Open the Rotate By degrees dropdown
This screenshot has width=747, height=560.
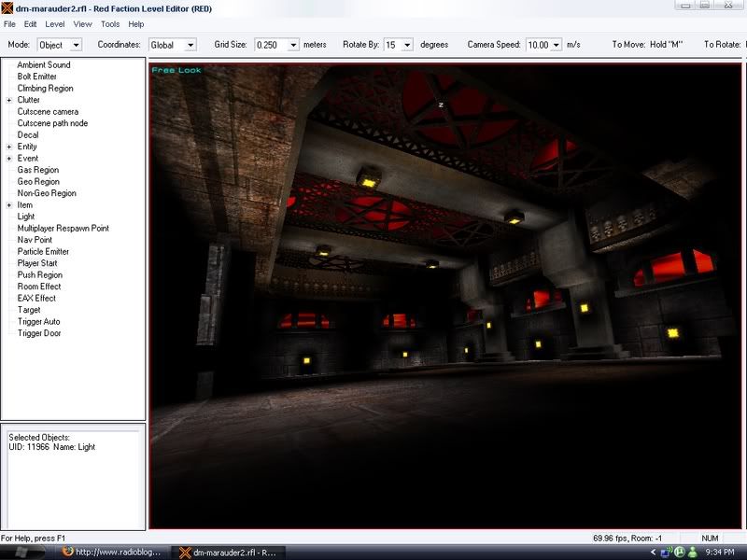[x=407, y=45]
